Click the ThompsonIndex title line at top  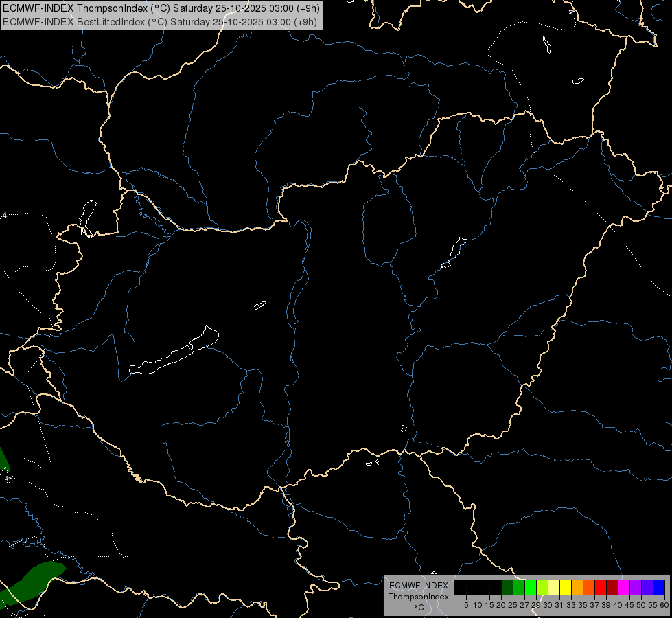[x=161, y=8]
